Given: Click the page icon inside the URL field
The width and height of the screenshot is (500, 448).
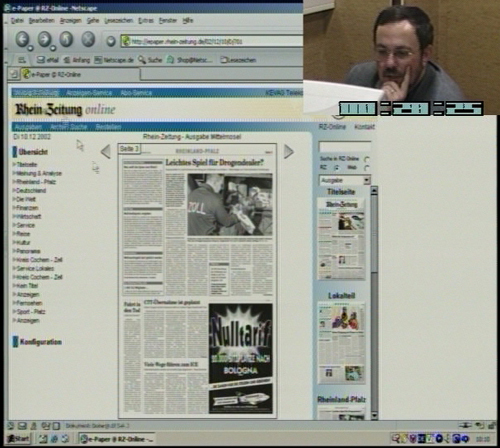Looking at the screenshot, I should (126, 41).
